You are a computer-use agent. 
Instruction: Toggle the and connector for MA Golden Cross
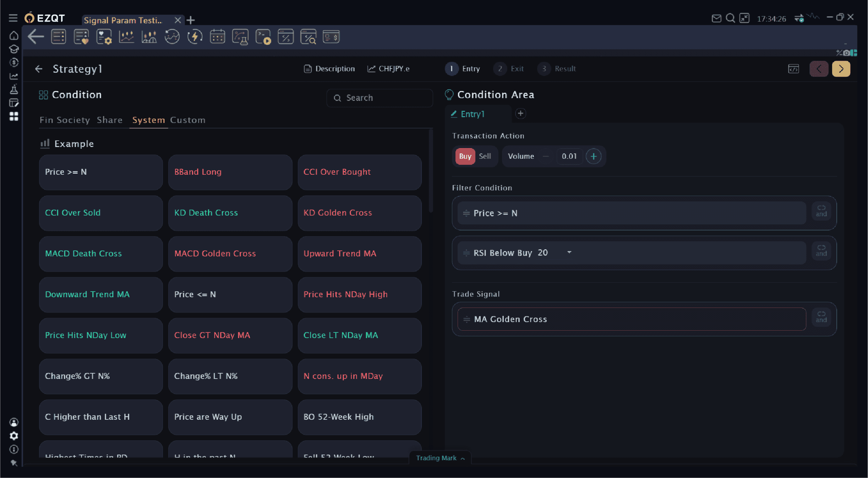coord(821,317)
